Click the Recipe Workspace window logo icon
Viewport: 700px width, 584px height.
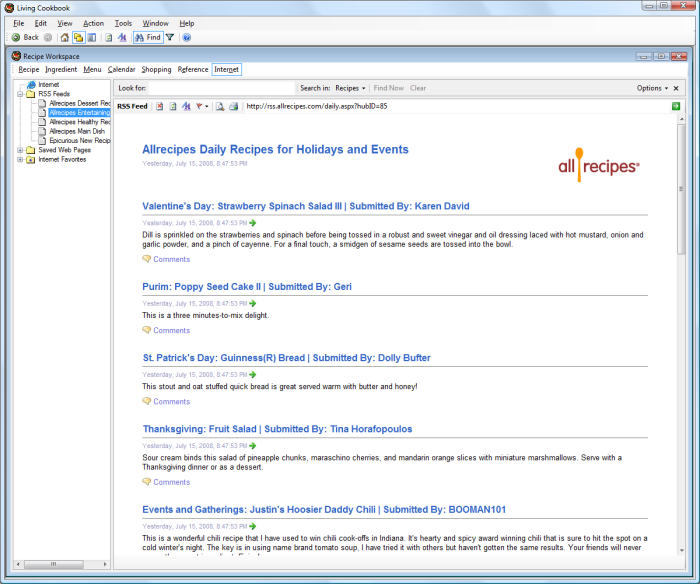[17, 56]
